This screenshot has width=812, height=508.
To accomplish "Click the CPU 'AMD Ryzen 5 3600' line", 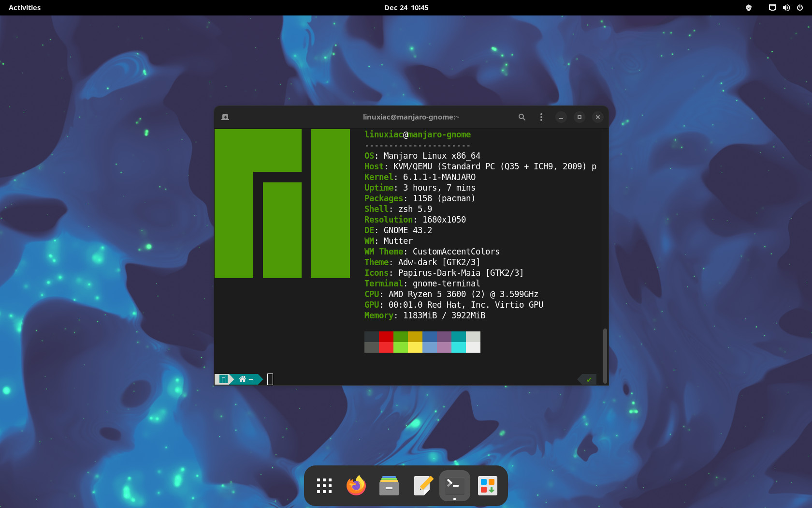I will coord(451,294).
